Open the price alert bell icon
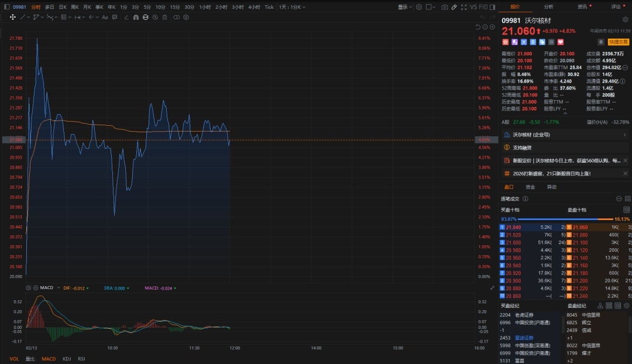This screenshot has height=364, width=632. (600, 42)
